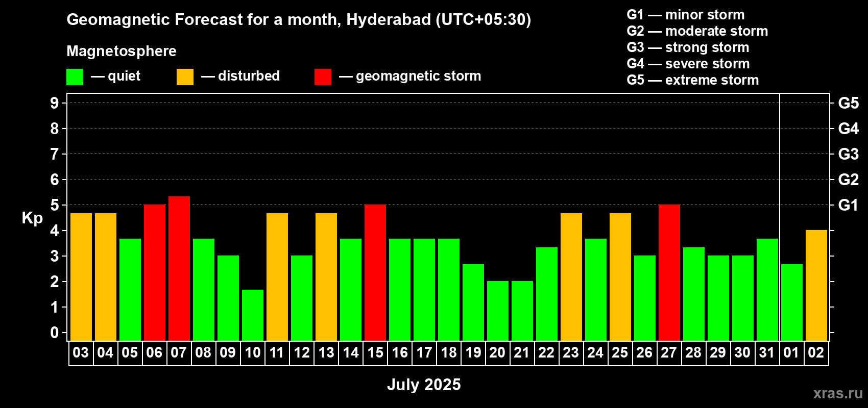Select the green bar for July 31
868x408 pixels.
pos(767,290)
